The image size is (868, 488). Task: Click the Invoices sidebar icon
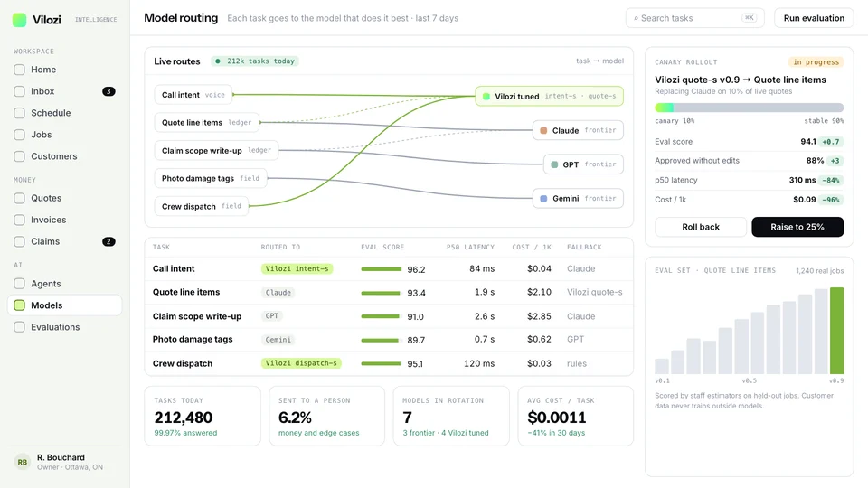point(19,220)
